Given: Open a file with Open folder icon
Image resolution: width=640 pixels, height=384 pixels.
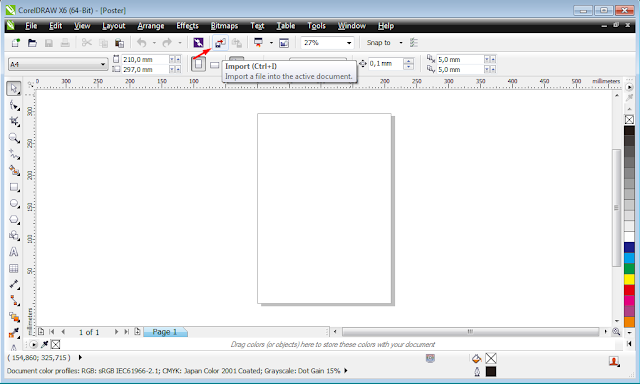Looking at the screenshot, I should pos(32,42).
